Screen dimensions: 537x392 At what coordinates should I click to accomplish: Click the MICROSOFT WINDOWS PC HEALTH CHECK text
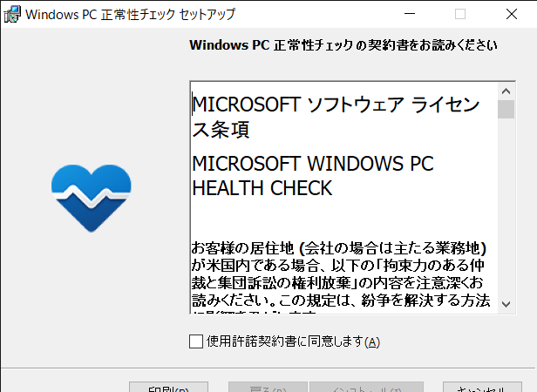pos(313,176)
